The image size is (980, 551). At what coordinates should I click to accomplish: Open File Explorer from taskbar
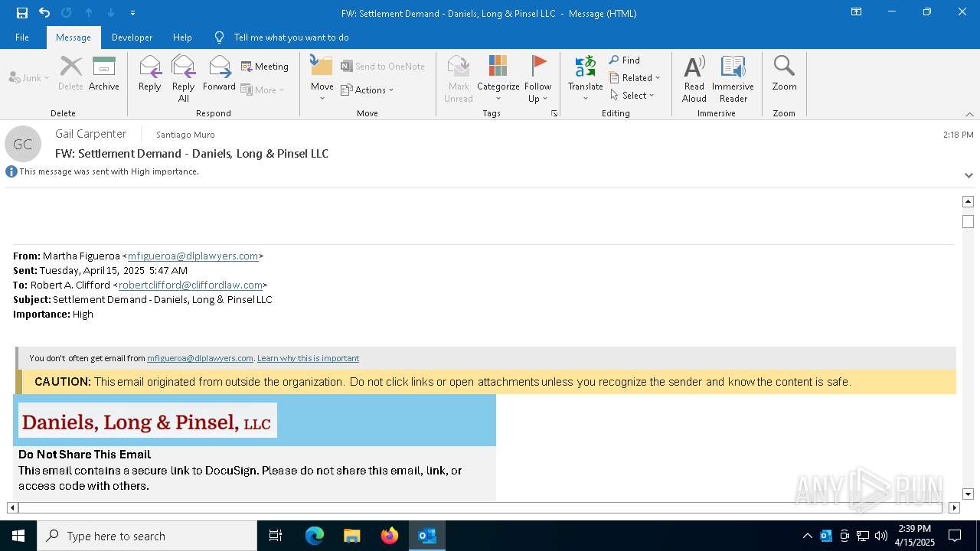[x=352, y=536]
